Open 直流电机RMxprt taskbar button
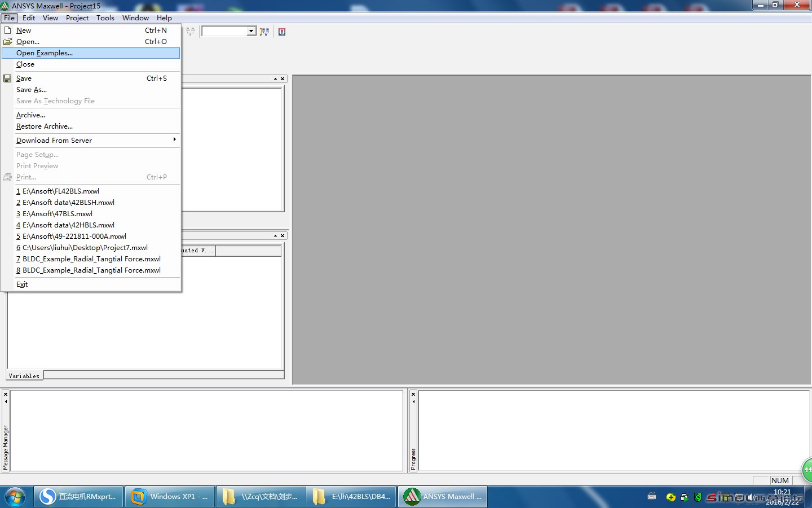The image size is (812, 508). click(x=78, y=497)
